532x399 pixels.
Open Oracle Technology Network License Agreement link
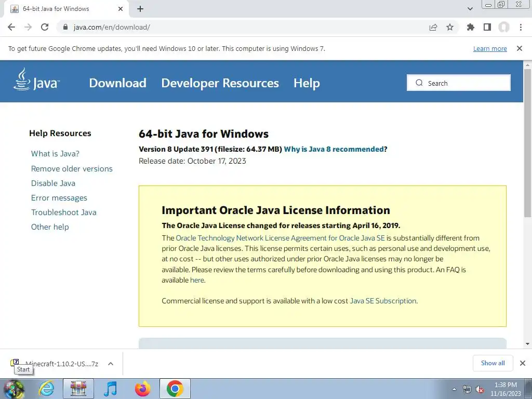click(x=280, y=238)
